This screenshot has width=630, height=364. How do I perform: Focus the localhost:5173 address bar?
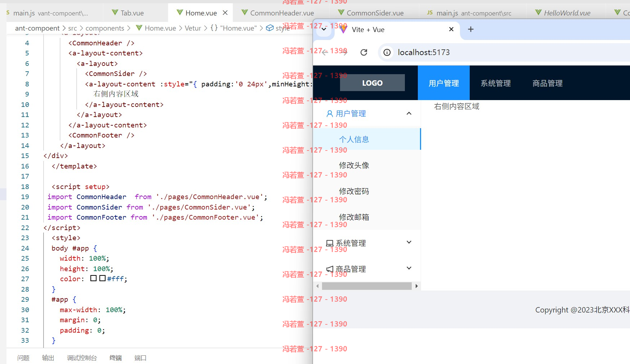tap(504, 52)
